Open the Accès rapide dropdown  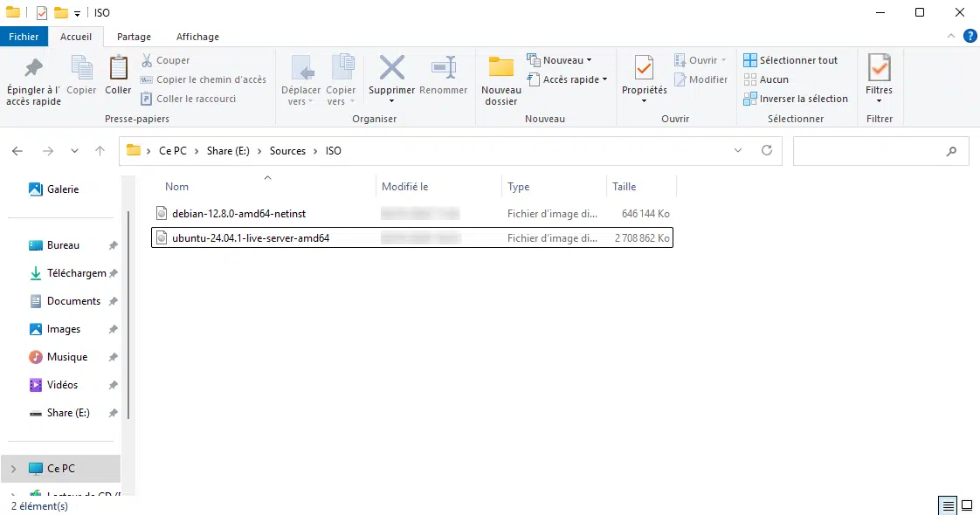coord(568,79)
